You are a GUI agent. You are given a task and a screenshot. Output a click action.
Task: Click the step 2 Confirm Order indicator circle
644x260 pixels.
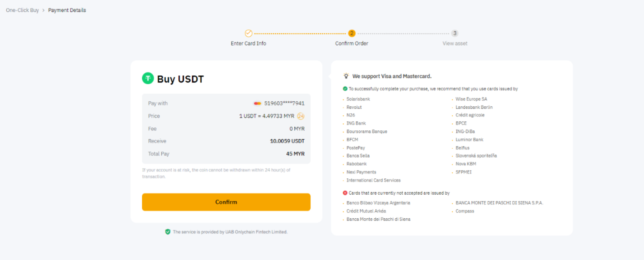tap(351, 33)
